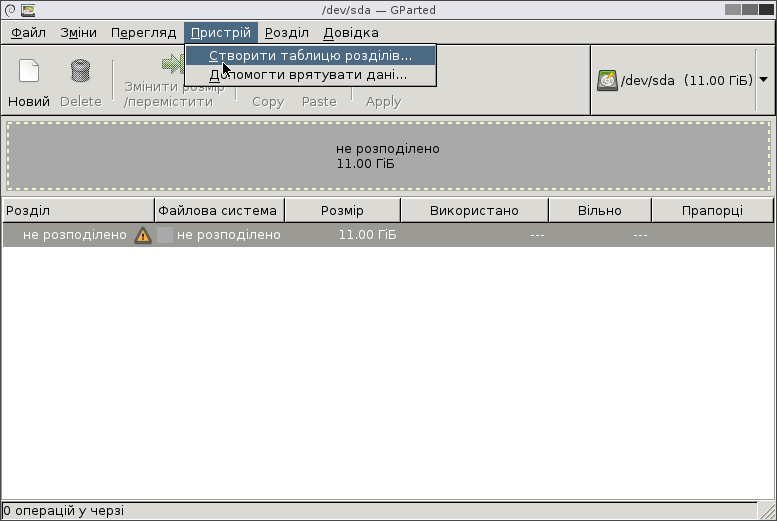Sort by the Розмір column header
Image resolution: width=777 pixels, height=521 pixels.
342,211
